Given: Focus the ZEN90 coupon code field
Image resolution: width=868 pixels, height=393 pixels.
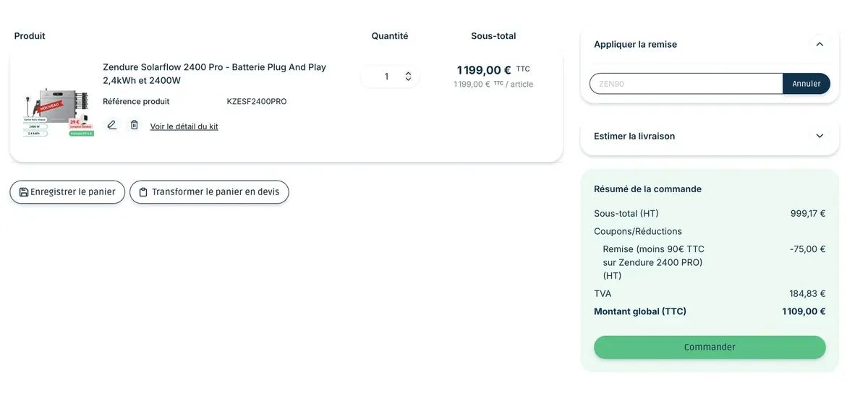Looking at the screenshot, I should 685,84.
